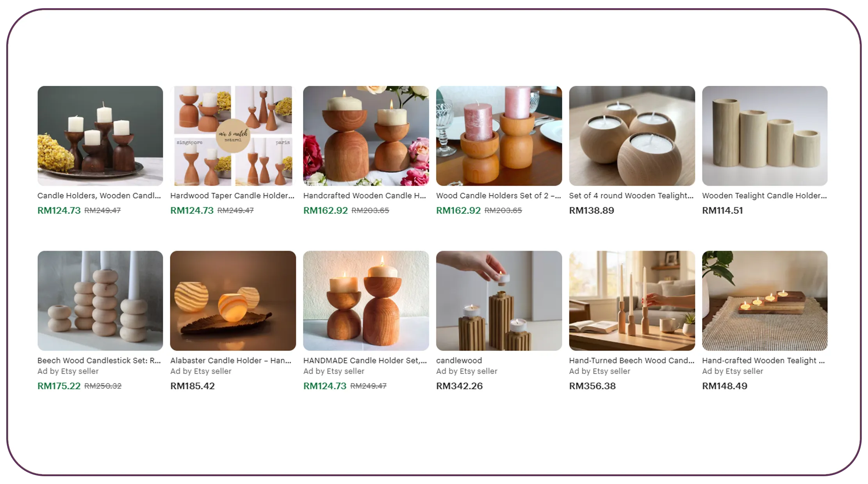Open the dark walnut candle holders photo
This screenshot has width=868, height=484.
pos(100,136)
